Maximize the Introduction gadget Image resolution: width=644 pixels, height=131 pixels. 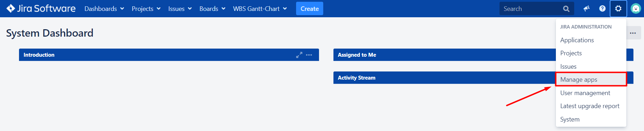tap(299, 55)
